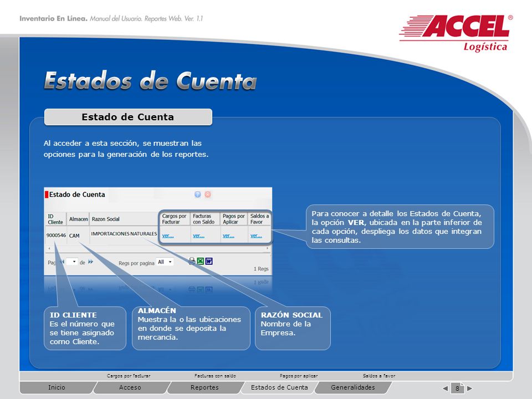Click the ID CLIENTE description callout

coord(85,328)
